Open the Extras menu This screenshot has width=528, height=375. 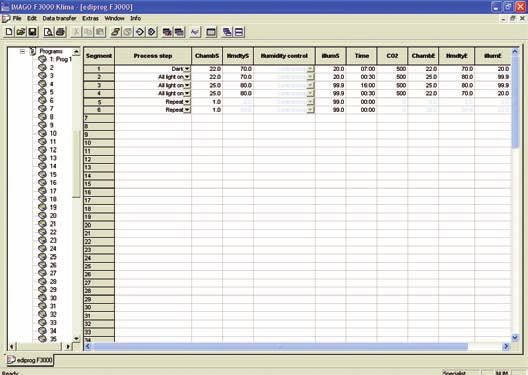tap(90, 18)
